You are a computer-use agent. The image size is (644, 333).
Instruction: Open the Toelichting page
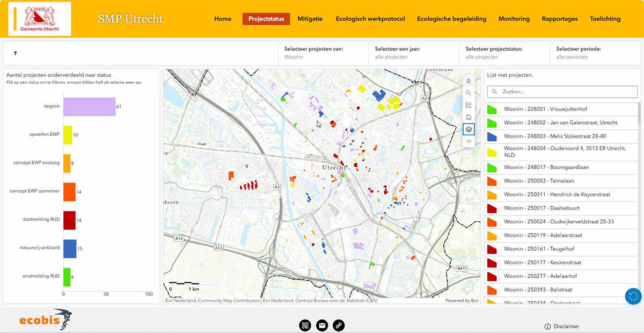pyautogui.click(x=605, y=19)
